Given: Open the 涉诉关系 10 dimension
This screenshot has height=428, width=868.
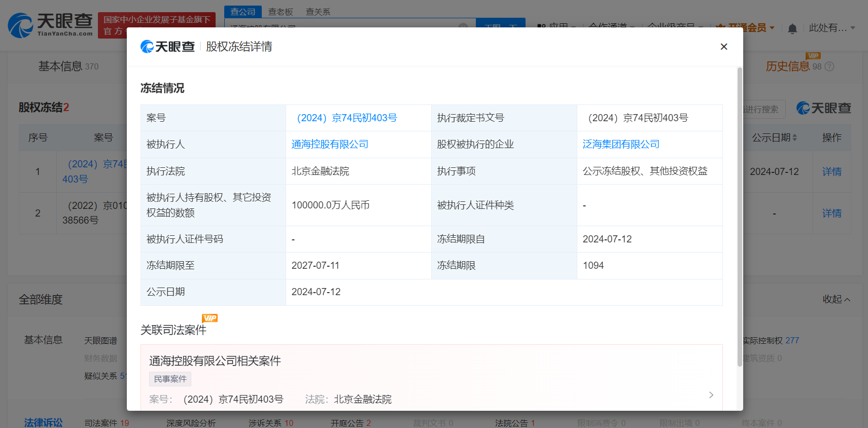Looking at the screenshot, I should (271, 422).
